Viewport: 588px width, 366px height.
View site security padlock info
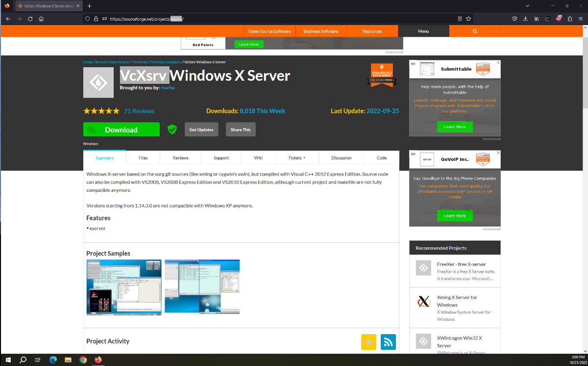point(96,19)
